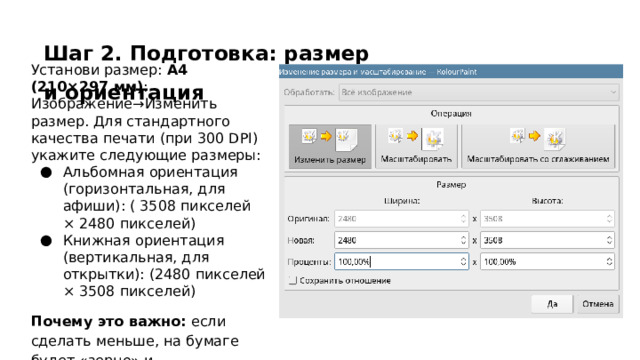Click the 'Высота:' column label
Screen dimensions: 640x360
pyautogui.click(x=547, y=201)
